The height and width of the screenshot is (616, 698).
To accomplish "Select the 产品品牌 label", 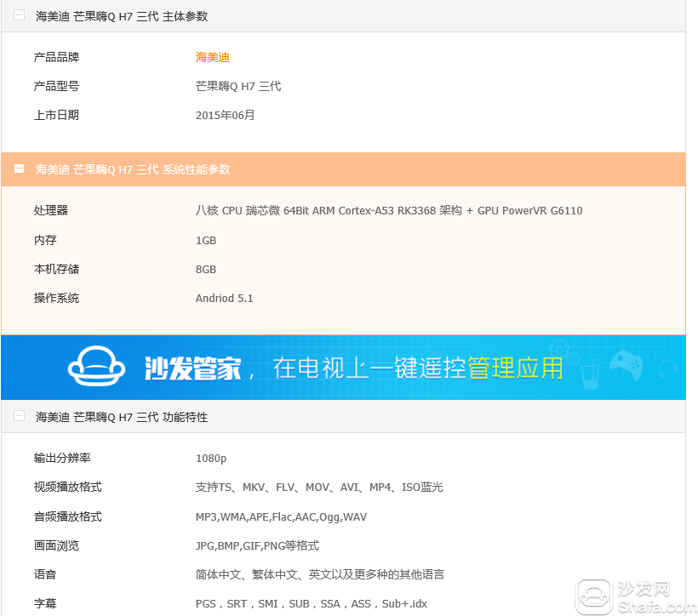I will point(56,57).
